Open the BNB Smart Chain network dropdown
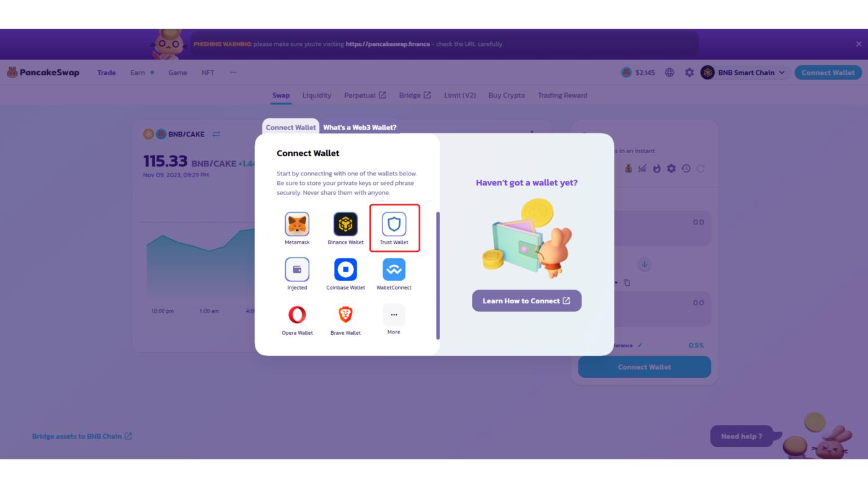 coord(745,73)
